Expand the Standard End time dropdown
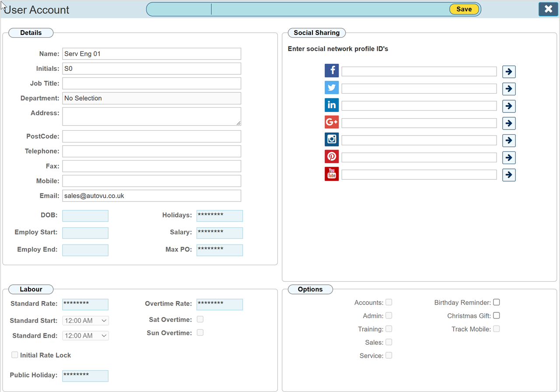The height and width of the screenshot is (392, 560). tap(86, 336)
